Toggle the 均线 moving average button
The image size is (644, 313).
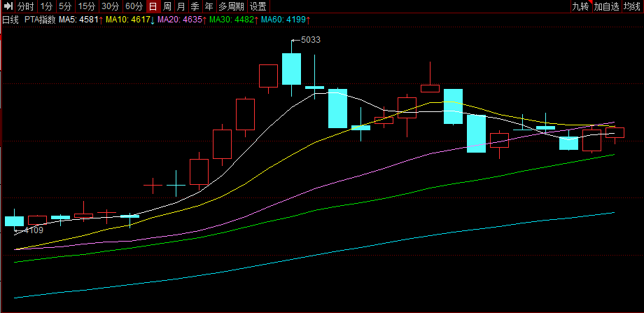point(633,6)
